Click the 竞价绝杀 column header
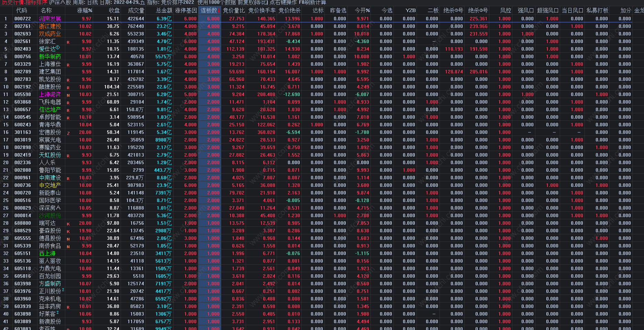644x330 pixels. [289, 10]
